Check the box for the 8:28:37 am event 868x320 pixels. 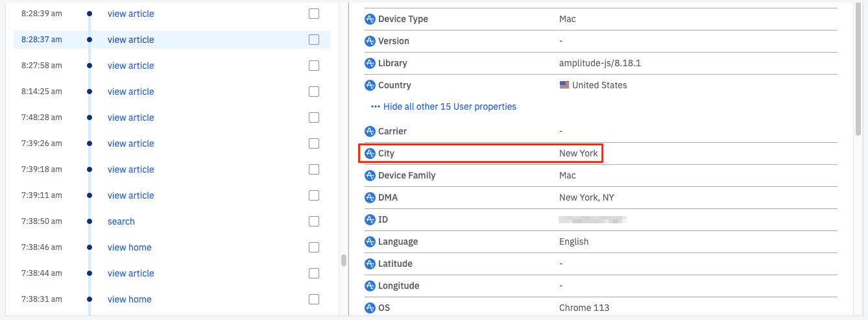[x=314, y=40]
